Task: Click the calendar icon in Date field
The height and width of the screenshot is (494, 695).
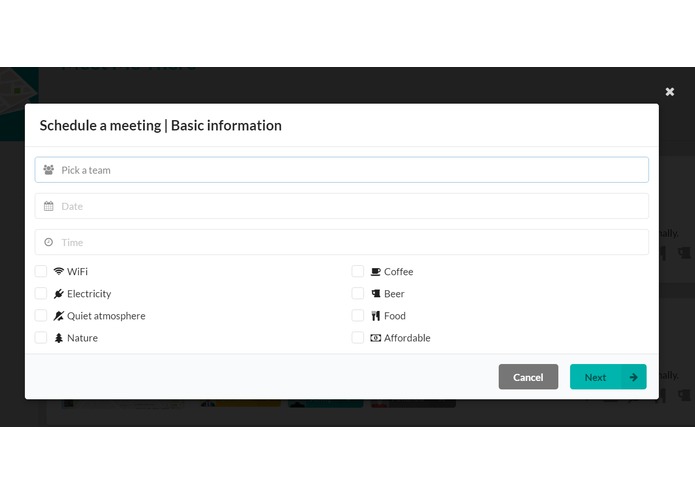Action: (49, 206)
